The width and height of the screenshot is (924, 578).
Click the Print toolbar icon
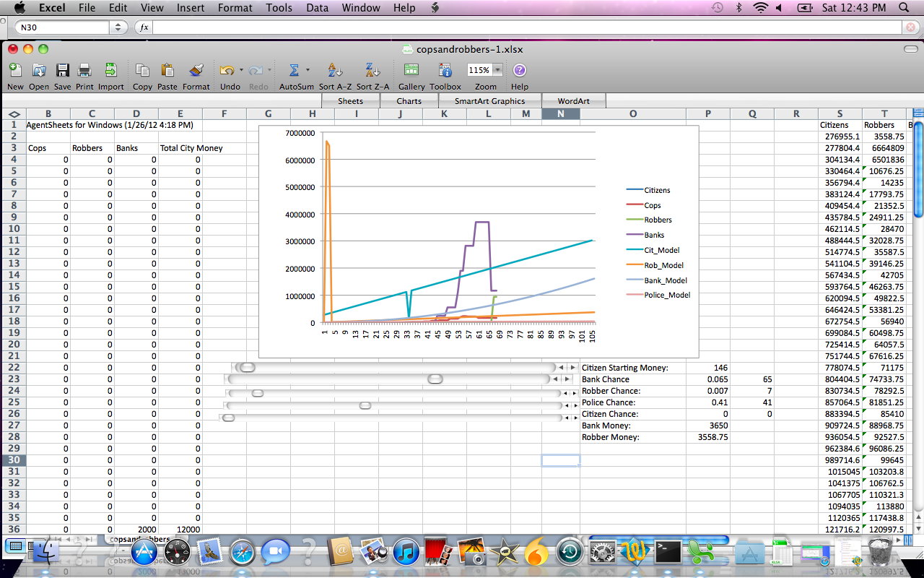tap(84, 70)
